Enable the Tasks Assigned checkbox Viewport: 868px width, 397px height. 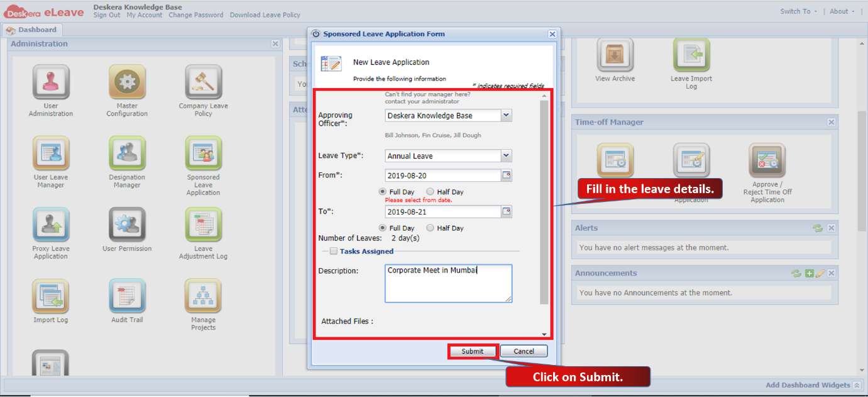click(334, 252)
